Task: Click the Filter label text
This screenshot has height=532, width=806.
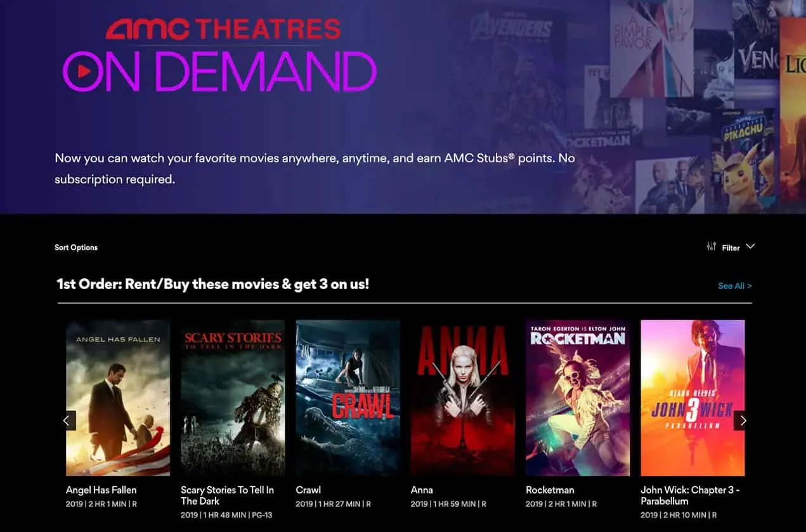Action: click(731, 248)
